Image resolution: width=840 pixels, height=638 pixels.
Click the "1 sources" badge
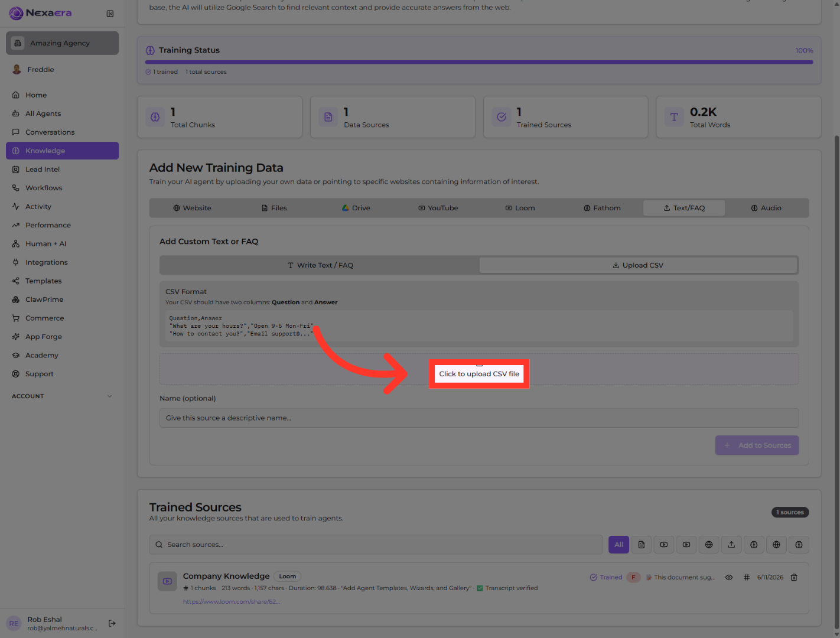tap(790, 512)
